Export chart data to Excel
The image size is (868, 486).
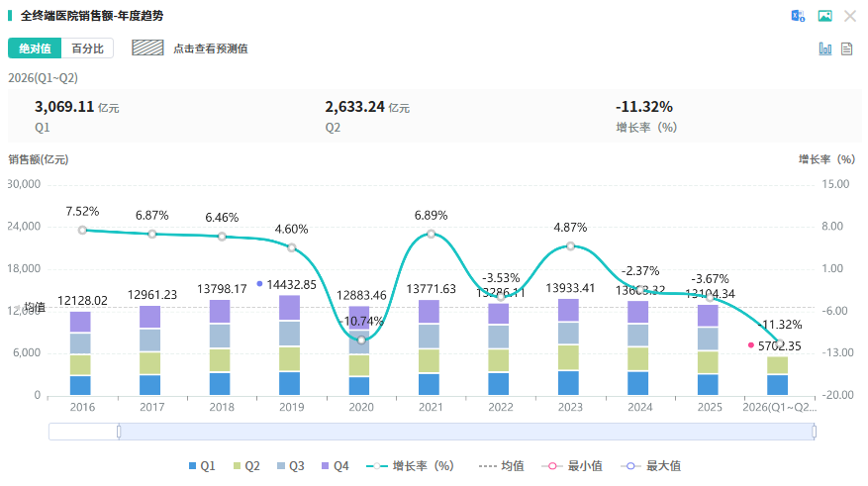798,16
